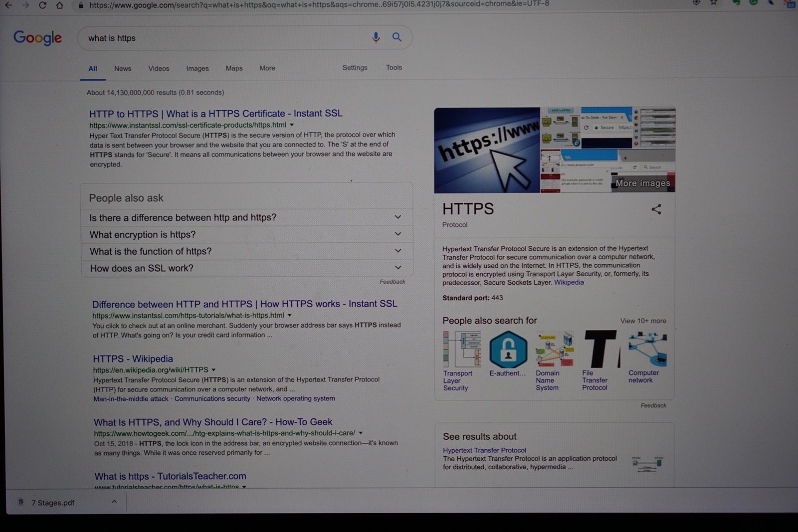Reload the page with the refresh icon
This screenshot has height=532, width=798.
pos(42,5)
